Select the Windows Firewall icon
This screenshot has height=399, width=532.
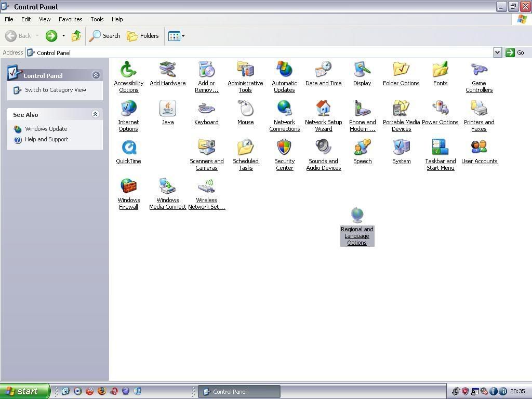128,187
